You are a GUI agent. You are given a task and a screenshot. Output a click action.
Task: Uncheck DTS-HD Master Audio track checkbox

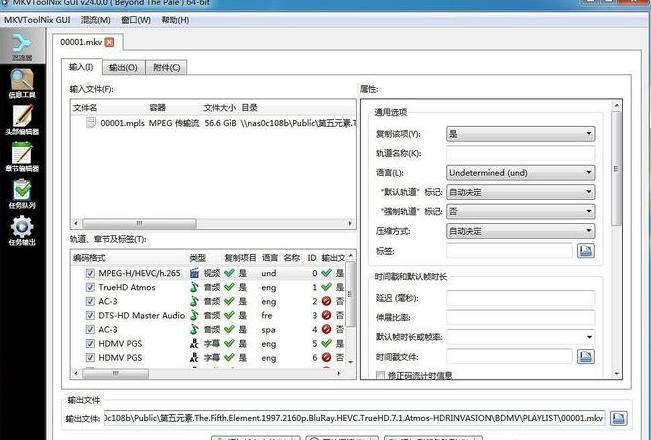pyautogui.click(x=90, y=315)
